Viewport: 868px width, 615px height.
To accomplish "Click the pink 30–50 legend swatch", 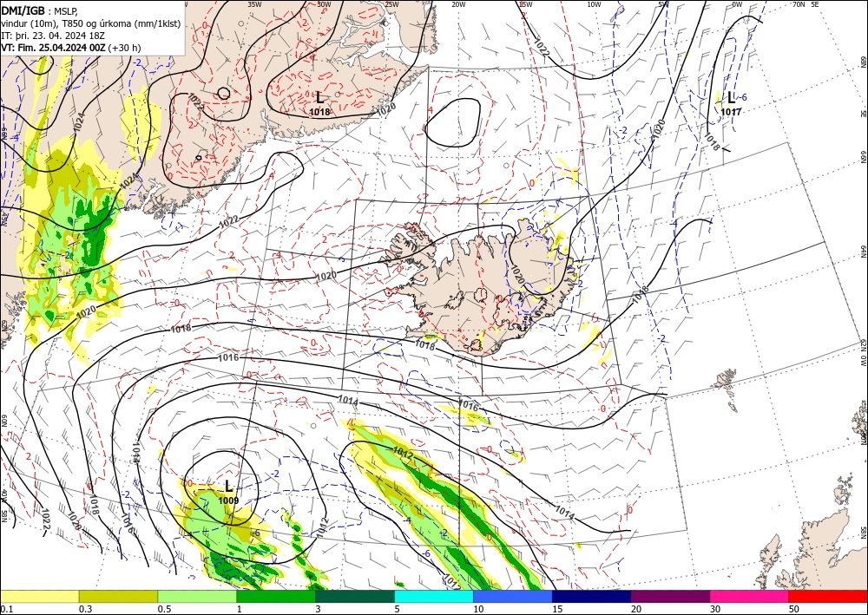I will [x=750, y=596].
